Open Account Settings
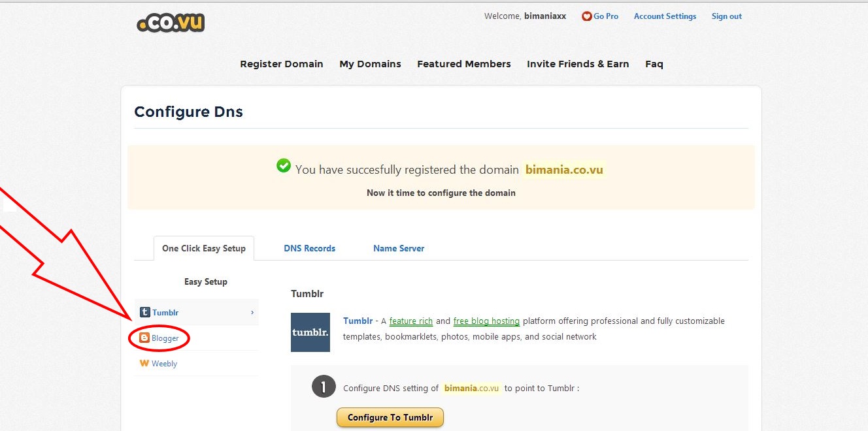 tap(665, 16)
